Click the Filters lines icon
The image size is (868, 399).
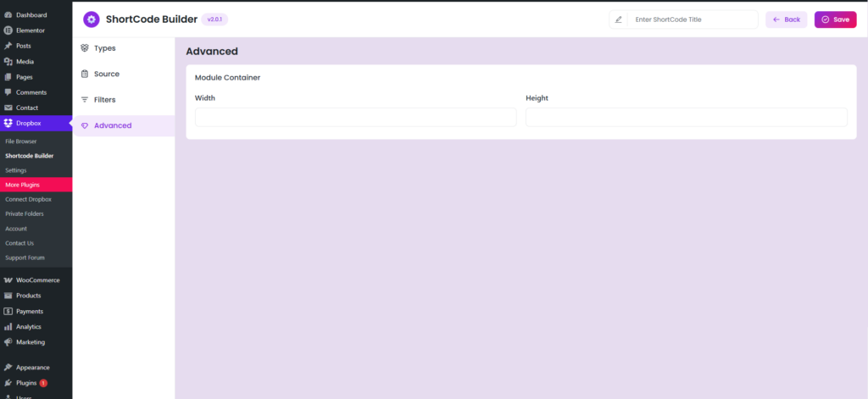[85, 100]
